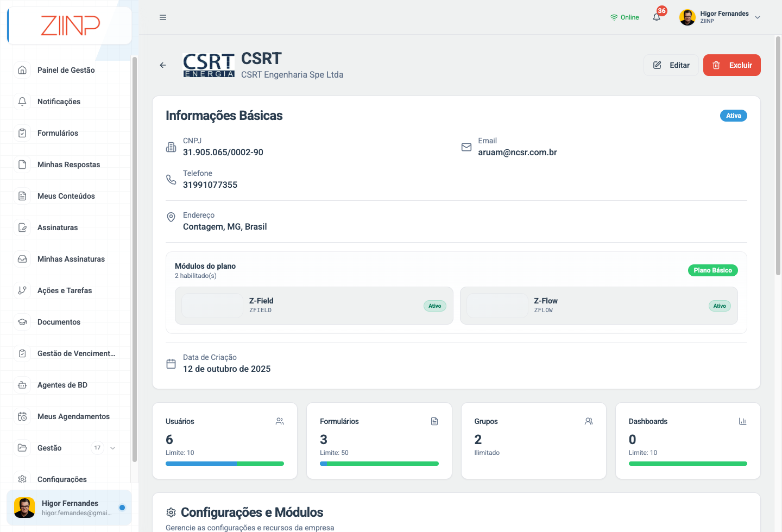Expand the Gestão submenu chevron
This screenshot has height=532, width=782.
click(x=113, y=448)
